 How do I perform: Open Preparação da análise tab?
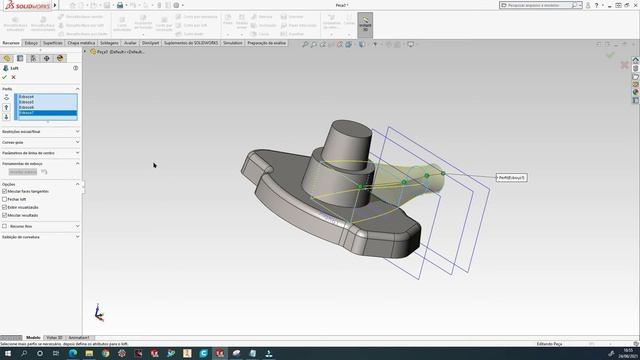267,43
